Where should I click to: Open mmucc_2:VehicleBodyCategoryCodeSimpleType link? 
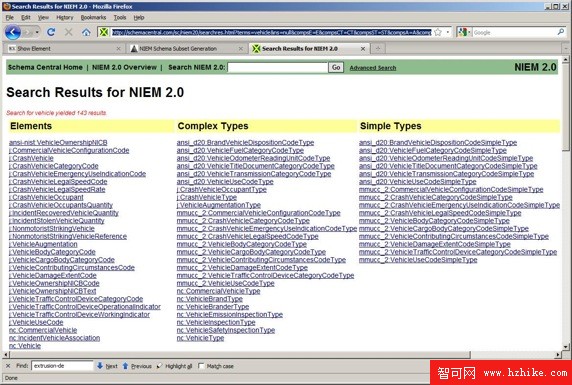click(x=434, y=221)
